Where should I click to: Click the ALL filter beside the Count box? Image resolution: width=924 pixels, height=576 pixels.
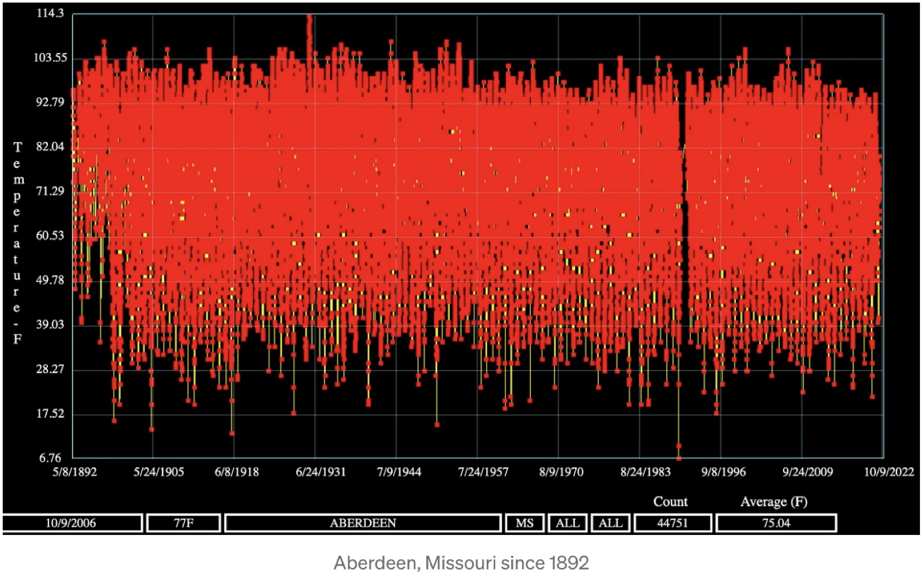610,523
